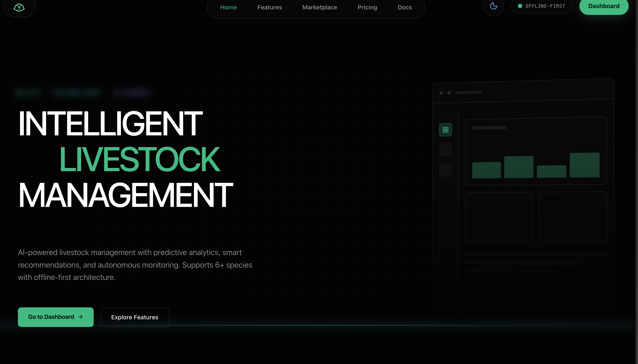Open the Docs nav link
The image size is (638, 364).
[404, 7]
